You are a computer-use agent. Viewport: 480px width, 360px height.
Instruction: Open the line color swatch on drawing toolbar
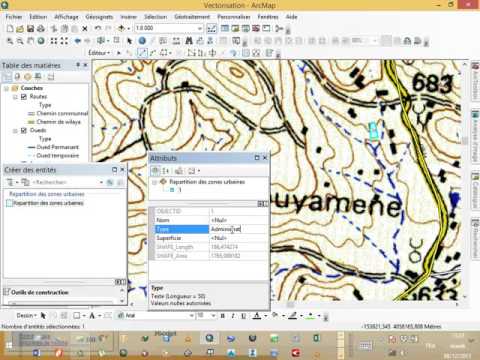point(293,315)
